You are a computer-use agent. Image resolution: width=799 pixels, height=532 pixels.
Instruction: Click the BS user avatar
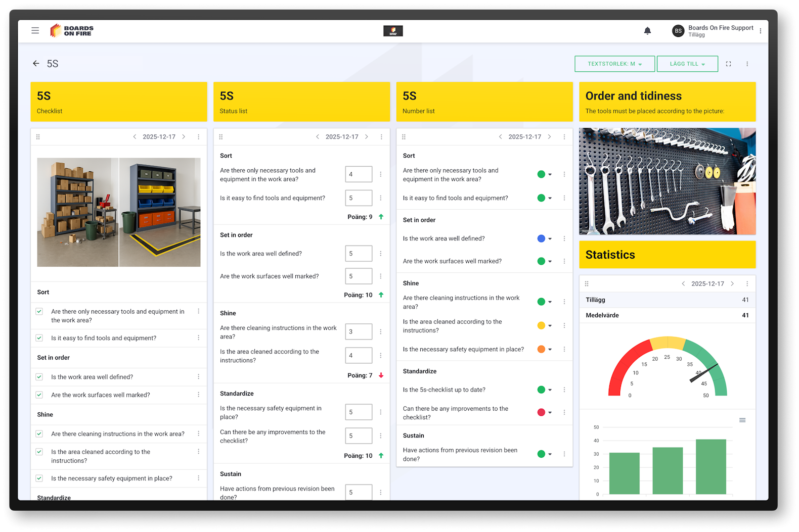[x=678, y=31]
